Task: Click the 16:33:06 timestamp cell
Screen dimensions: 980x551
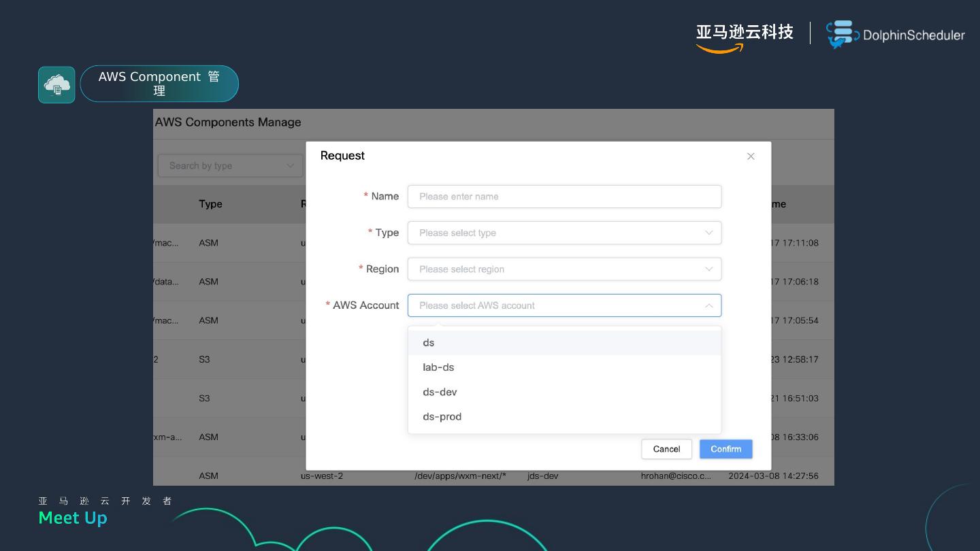Action: [x=795, y=437]
